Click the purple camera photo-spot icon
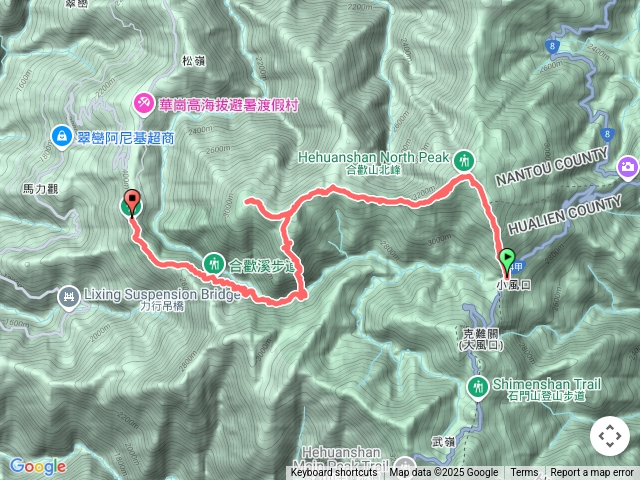The image size is (640, 480). (x=628, y=167)
